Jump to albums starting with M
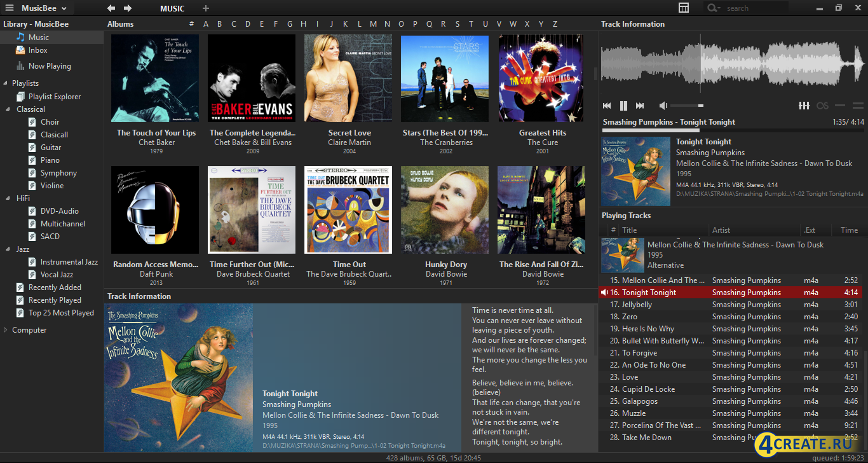Screen dimensions: 868x463 (x=373, y=24)
